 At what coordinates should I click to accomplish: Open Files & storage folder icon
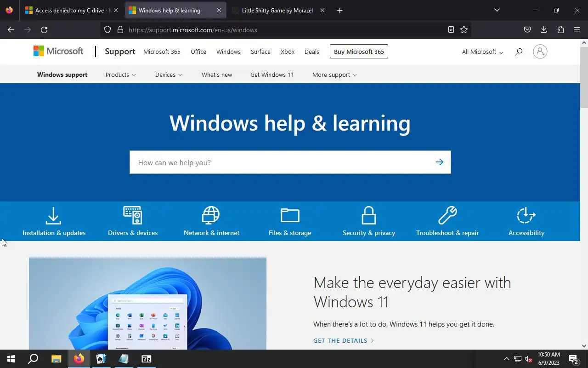290,215
